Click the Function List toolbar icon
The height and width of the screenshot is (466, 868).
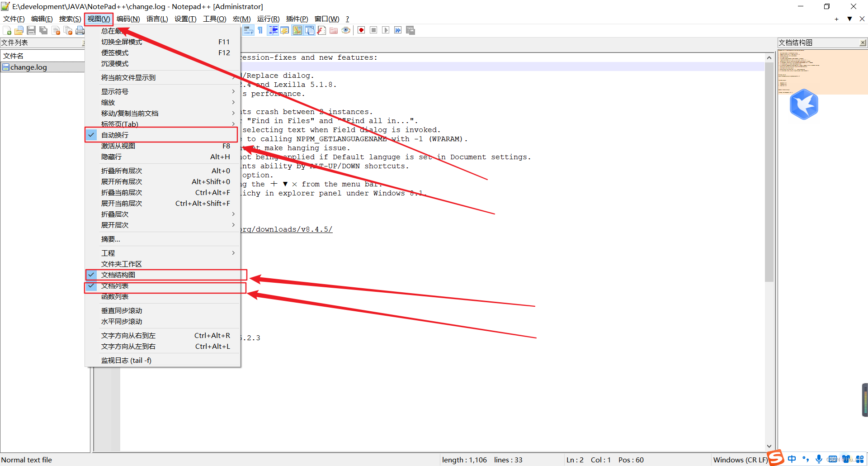(x=321, y=30)
